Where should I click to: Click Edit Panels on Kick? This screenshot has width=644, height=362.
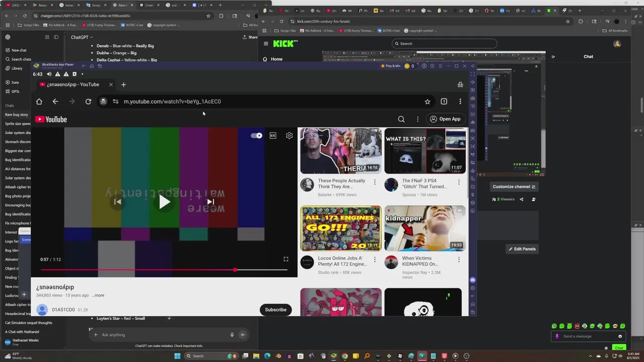click(522, 249)
